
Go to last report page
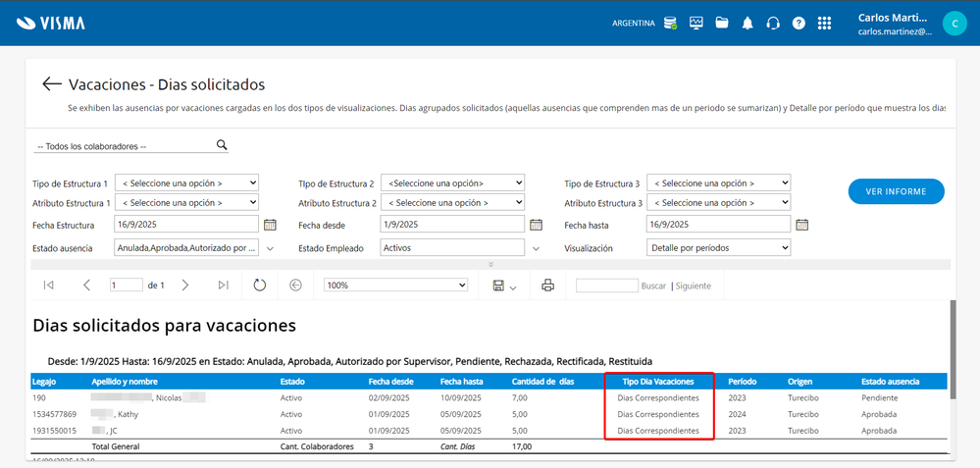tap(223, 285)
